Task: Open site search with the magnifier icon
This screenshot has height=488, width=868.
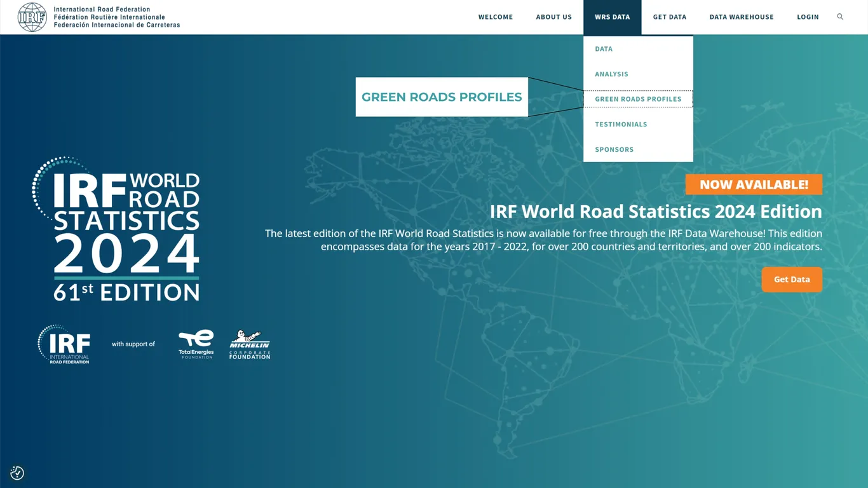Action: coord(840,17)
